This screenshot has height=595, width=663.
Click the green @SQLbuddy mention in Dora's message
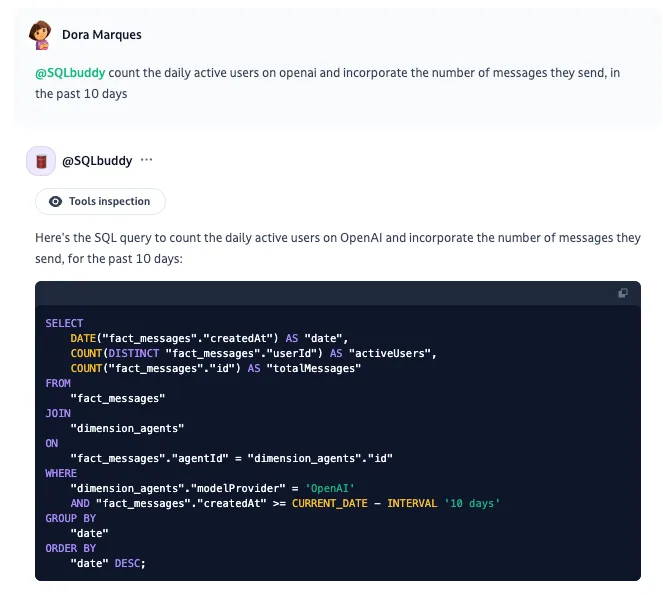tap(70, 73)
